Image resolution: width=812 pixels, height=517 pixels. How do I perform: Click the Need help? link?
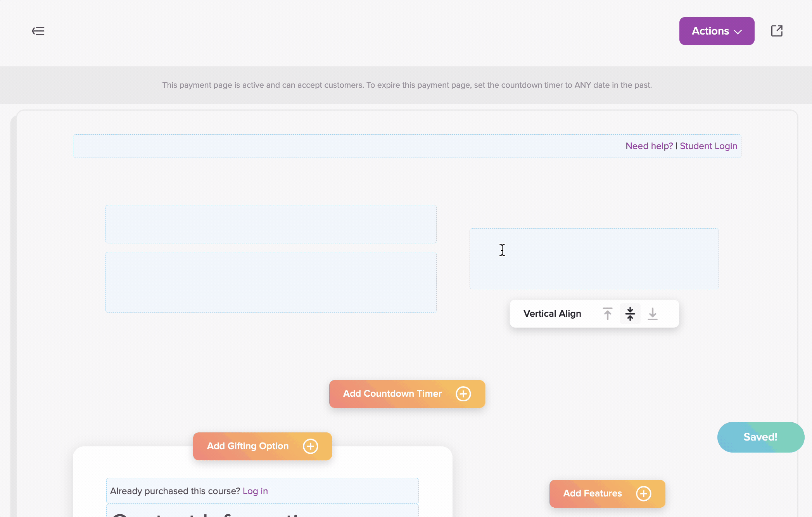pos(649,146)
